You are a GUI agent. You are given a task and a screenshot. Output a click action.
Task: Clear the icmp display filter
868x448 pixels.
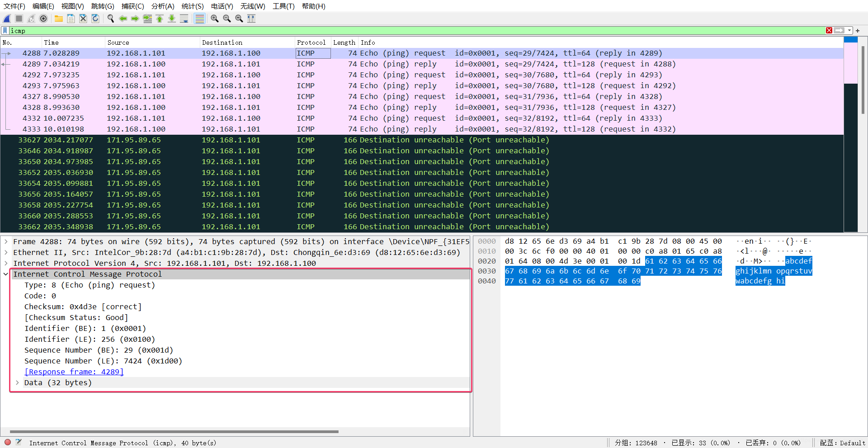(x=829, y=30)
